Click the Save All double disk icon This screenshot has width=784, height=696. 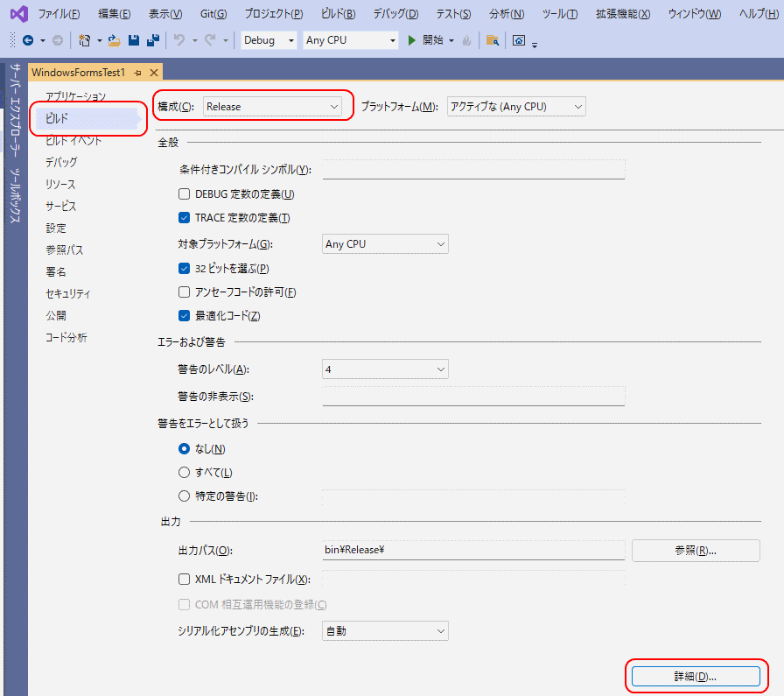tap(153, 40)
